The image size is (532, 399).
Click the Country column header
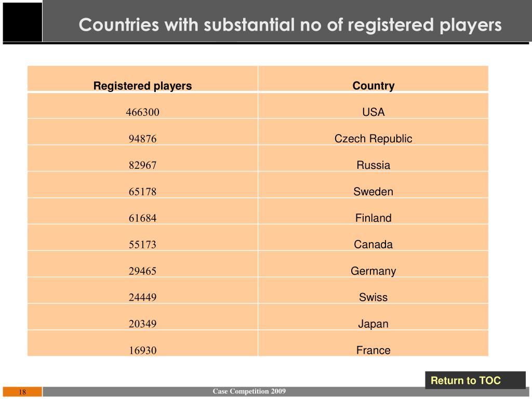pyautogui.click(x=373, y=86)
